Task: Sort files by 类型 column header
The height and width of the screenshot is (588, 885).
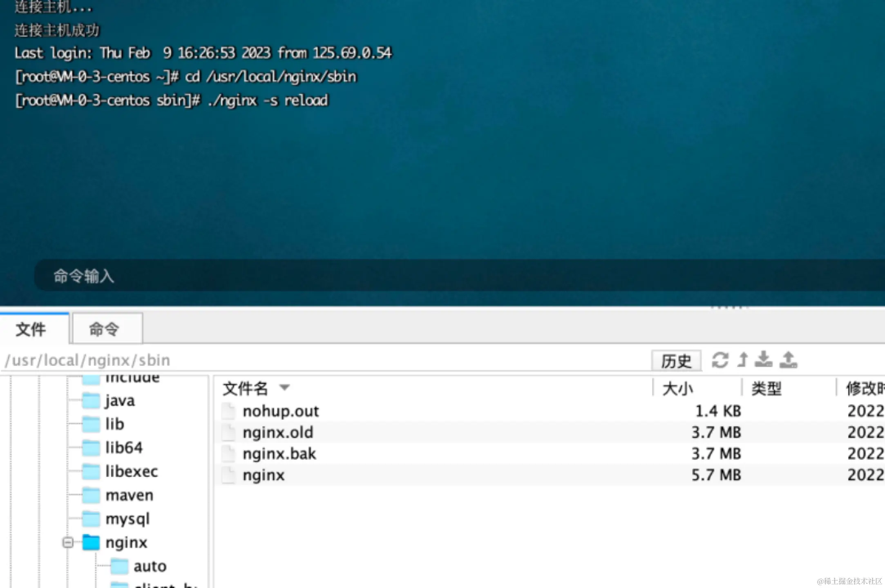Action: [x=767, y=388]
